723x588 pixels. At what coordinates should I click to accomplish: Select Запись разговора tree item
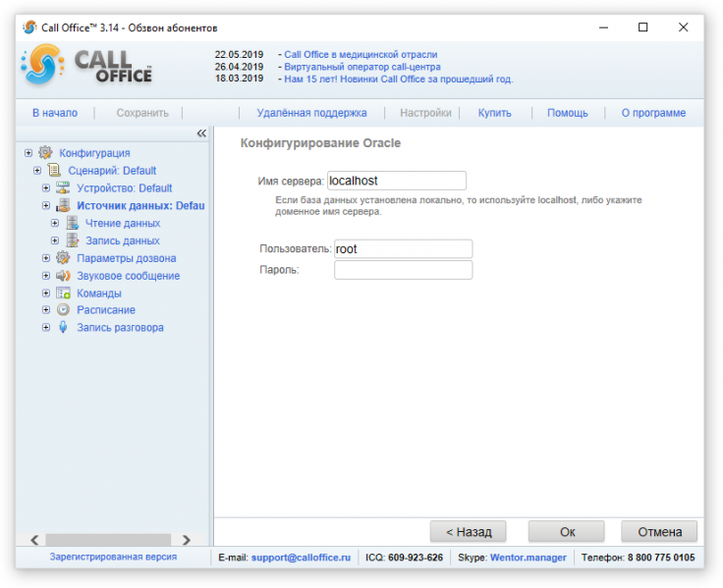(120, 327)
